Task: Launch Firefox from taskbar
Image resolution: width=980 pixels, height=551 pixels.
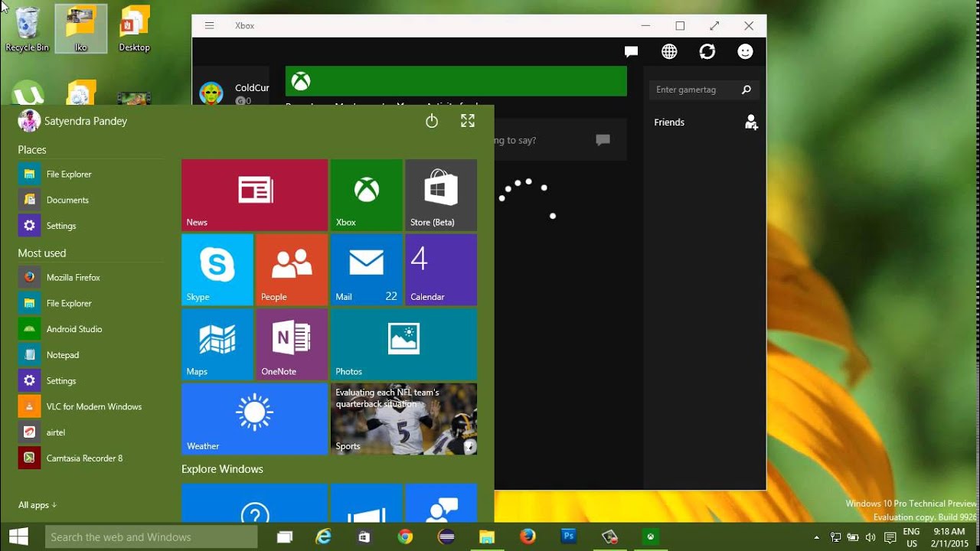Action: (528, 537)
